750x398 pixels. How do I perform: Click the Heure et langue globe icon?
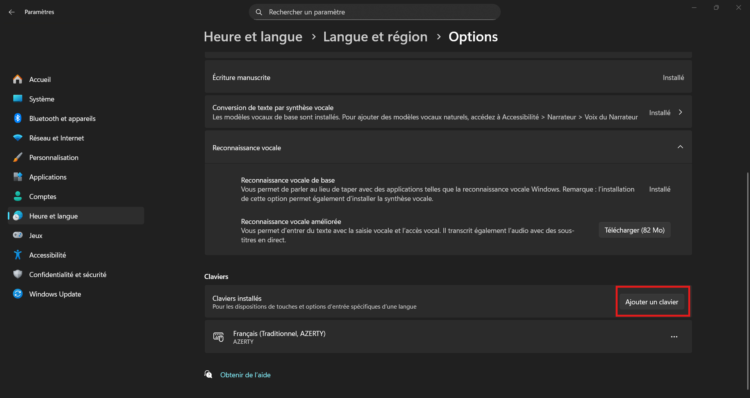[x=18, y=216]
